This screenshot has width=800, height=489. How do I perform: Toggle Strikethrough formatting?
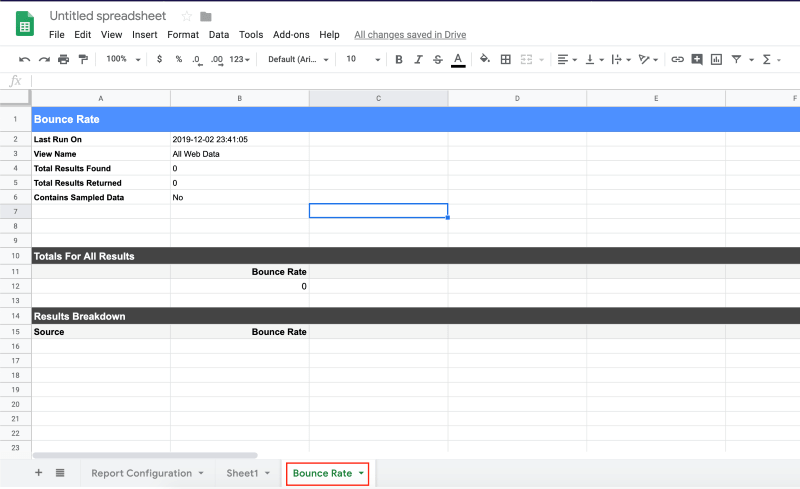(438, 60)
